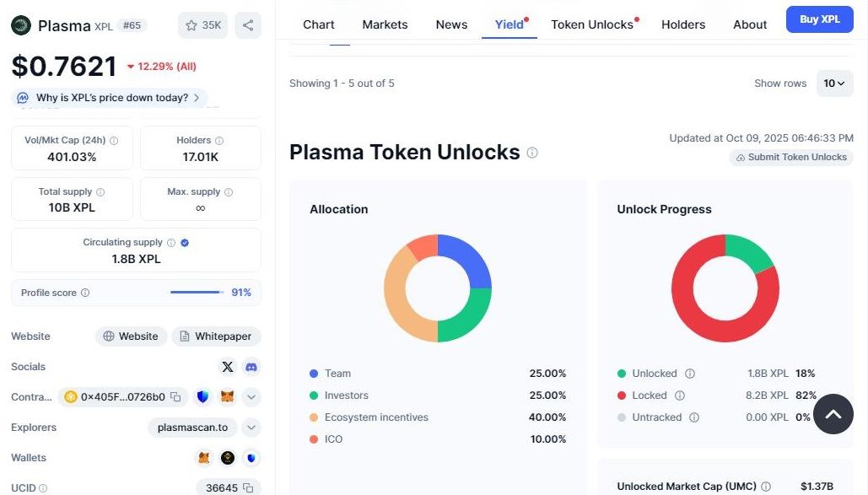The height and width of the screenshot is (495, 868).
Task: Expand the Explorers list chevron
Action: (251, 428)
